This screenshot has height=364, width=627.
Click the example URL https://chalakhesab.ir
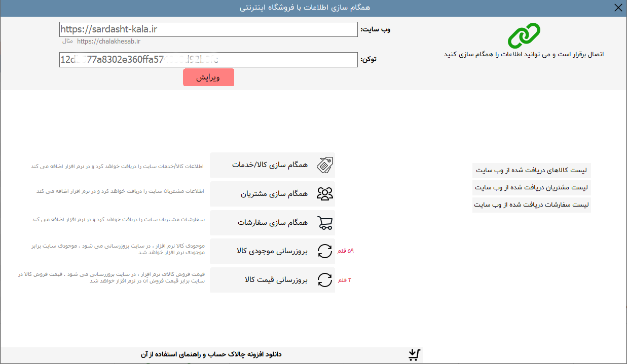pyautogui.click(x=109, y=42)
